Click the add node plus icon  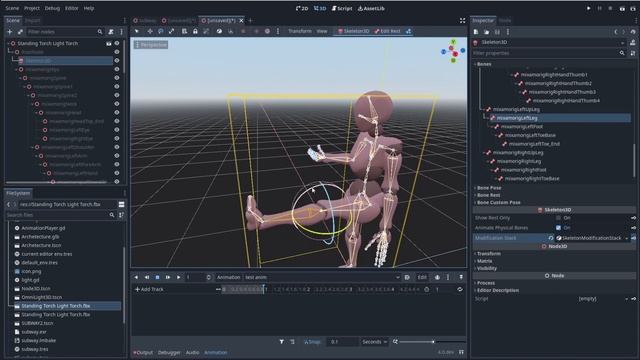click(x=9, y=32)
